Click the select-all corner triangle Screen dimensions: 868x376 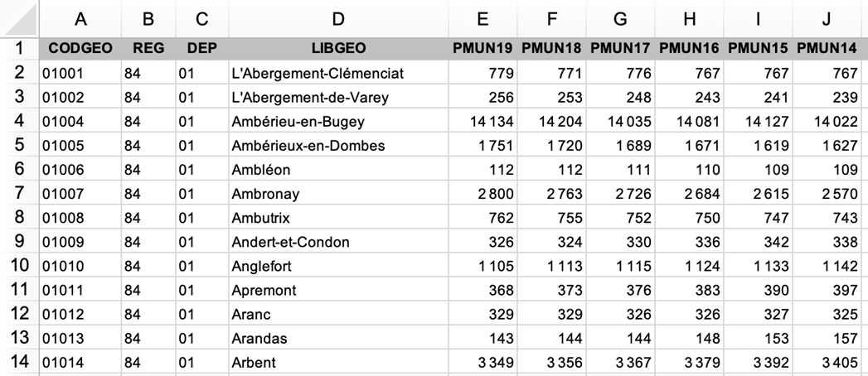coord(20,18)
